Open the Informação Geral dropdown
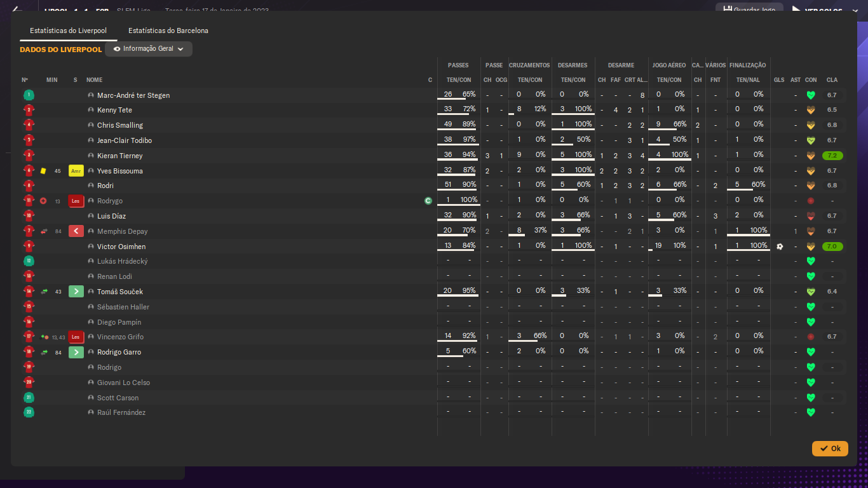 tap(149, 49)
